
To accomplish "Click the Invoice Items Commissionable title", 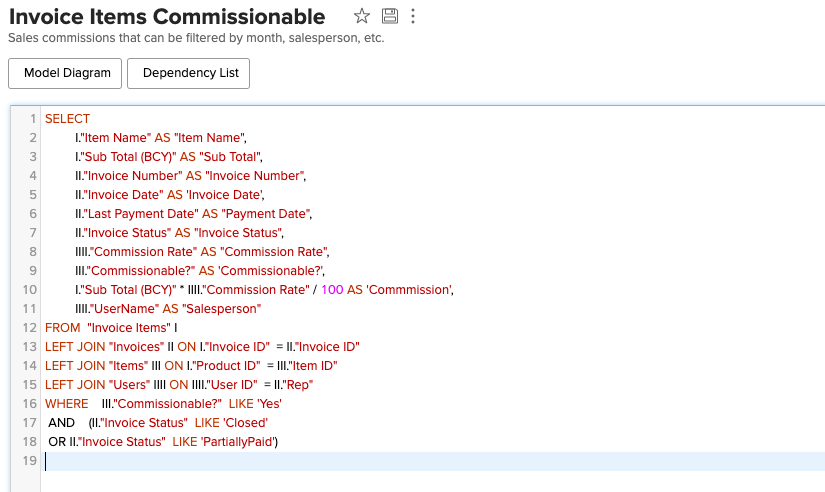I will tap(167, 16).
